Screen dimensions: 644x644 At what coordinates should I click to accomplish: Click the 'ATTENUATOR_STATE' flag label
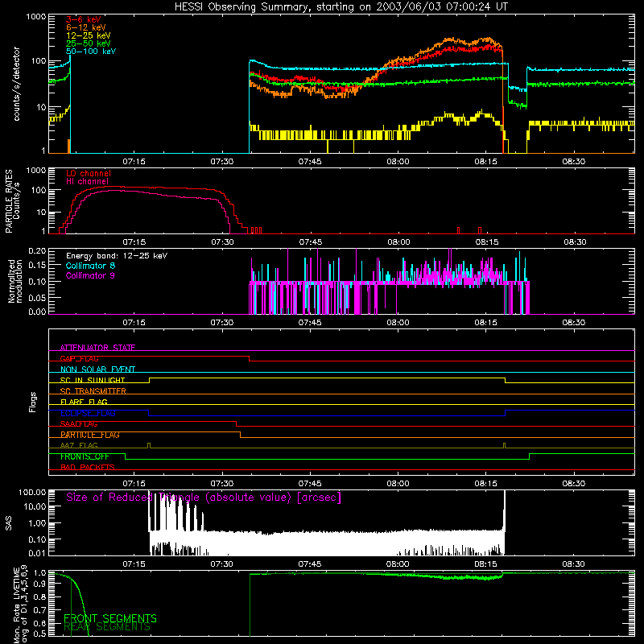(97, 348)
